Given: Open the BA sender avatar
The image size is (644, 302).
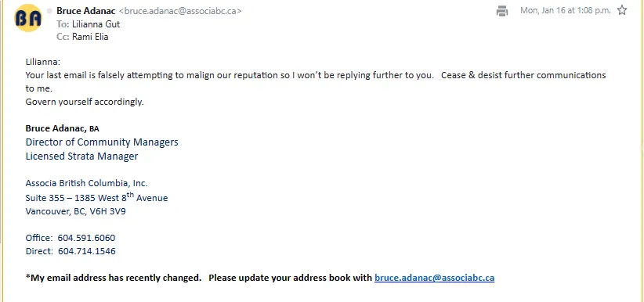Looking at the screenshot, I should 28,18.
